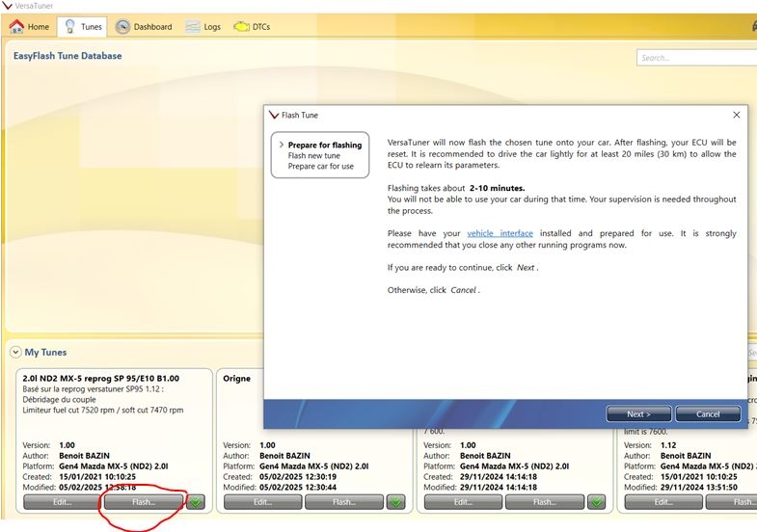This screenshot has height=532, width=757.
Task: Click Flash on card modified 29/11/2024 14:14:18
Action: (x=545, y=502)
